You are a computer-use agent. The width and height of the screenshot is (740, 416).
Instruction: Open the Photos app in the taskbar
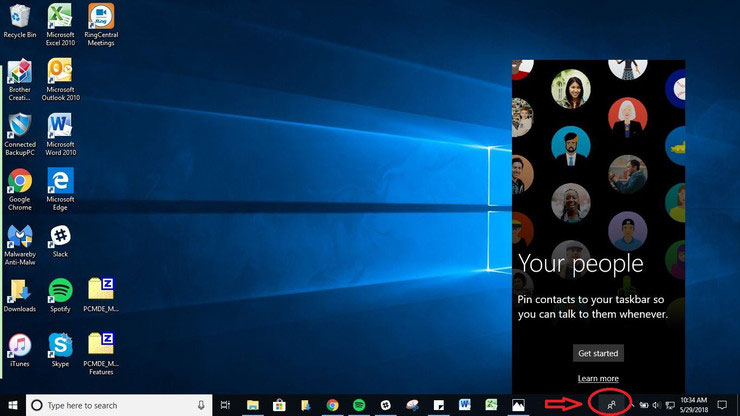coord(518,405)
